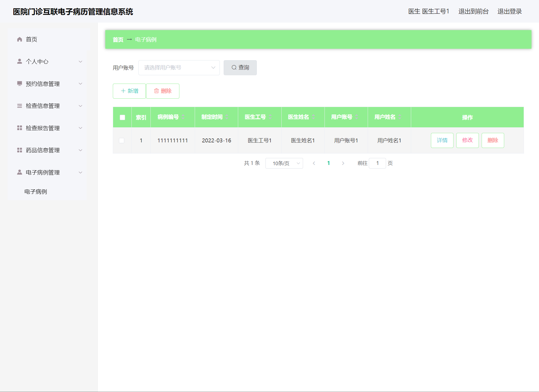The width and height of the screenshot is (539, 392).
Task: Click the grid icon beside 药品信息管理
Action: coord(19,150)
